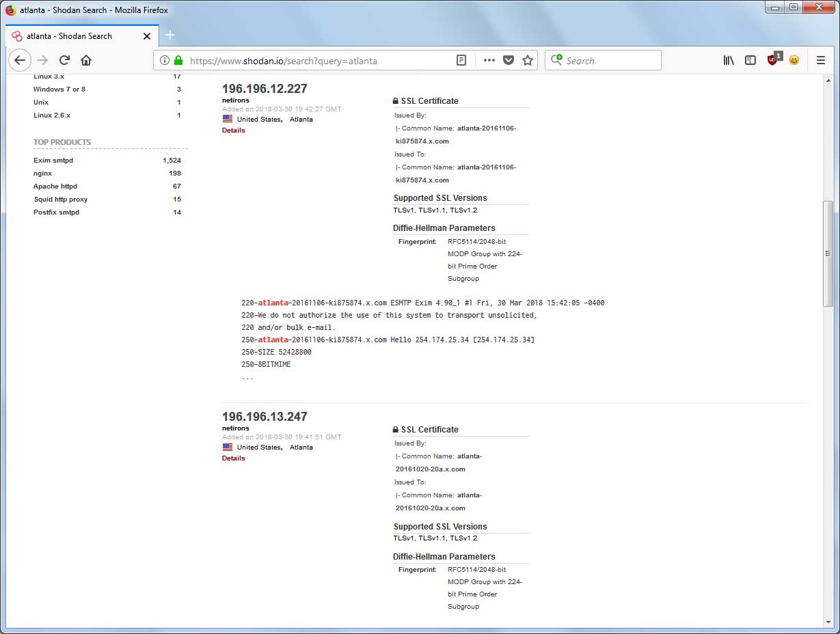This screenshot has height=634, width=840.
Task: Bookmark this page with the star
Action: (x=528, y=60)
